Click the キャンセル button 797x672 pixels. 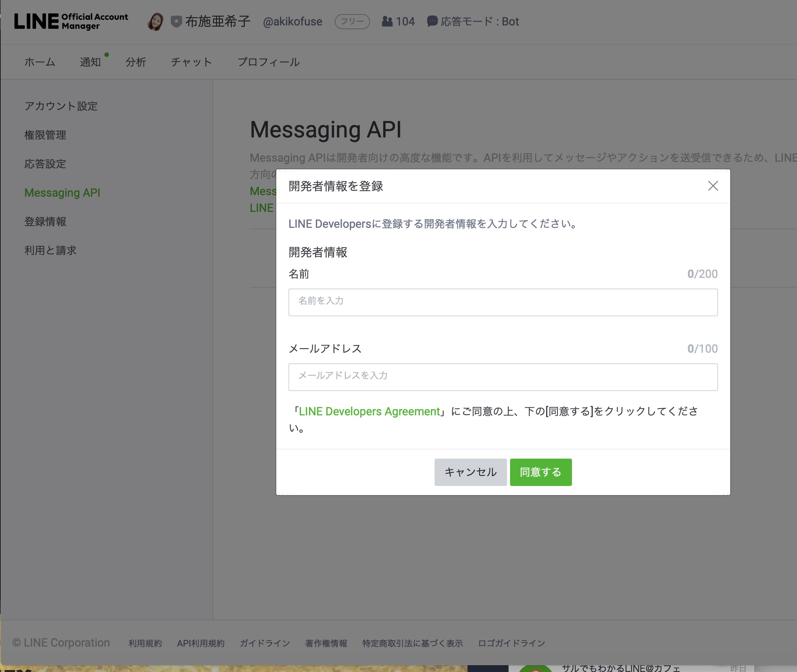coord(471,472)
